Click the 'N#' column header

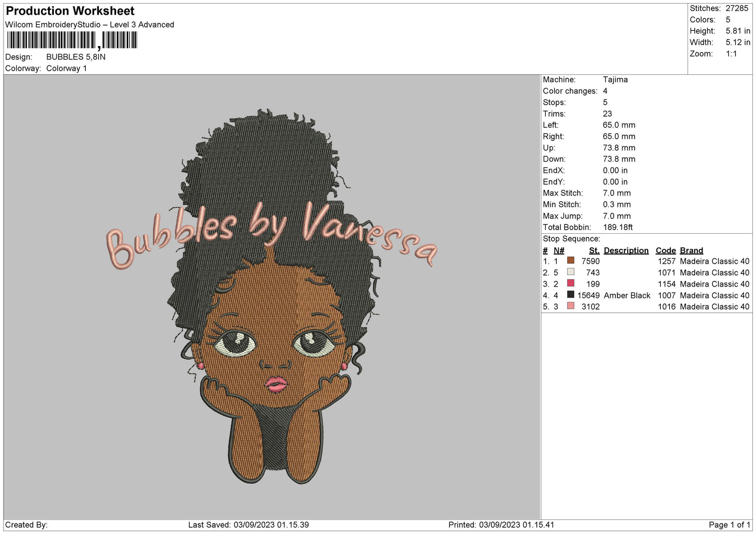[559, 251]
